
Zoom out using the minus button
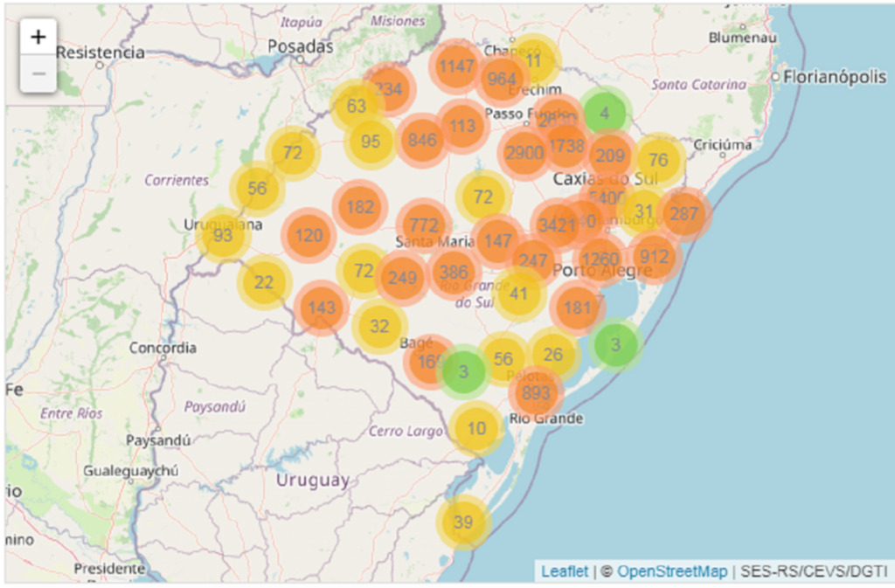38,73
